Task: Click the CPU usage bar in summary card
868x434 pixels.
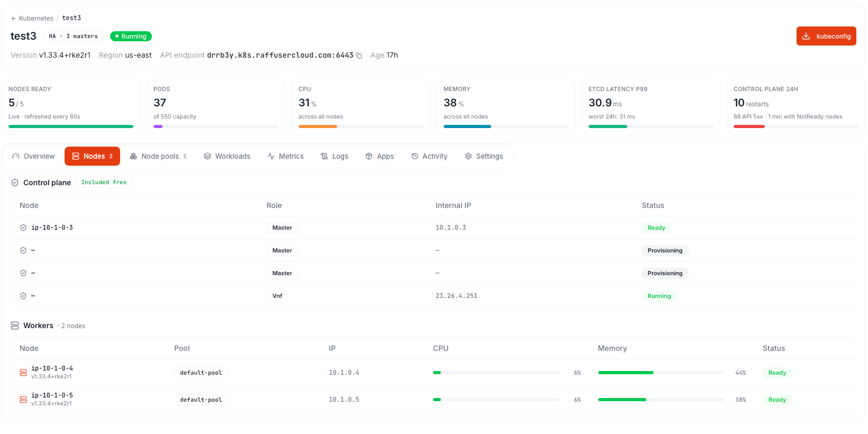Action: tap(361, 126)
